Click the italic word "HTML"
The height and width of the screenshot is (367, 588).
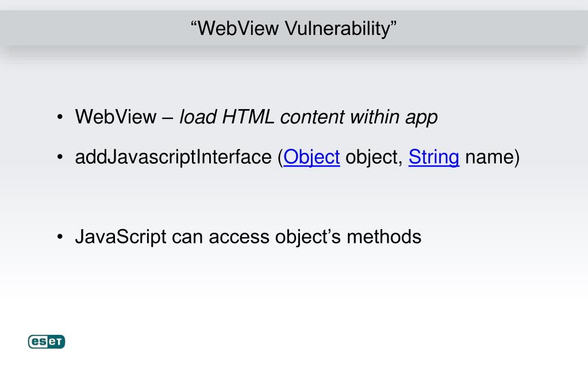pyautogui.click(x=248, y=117)
